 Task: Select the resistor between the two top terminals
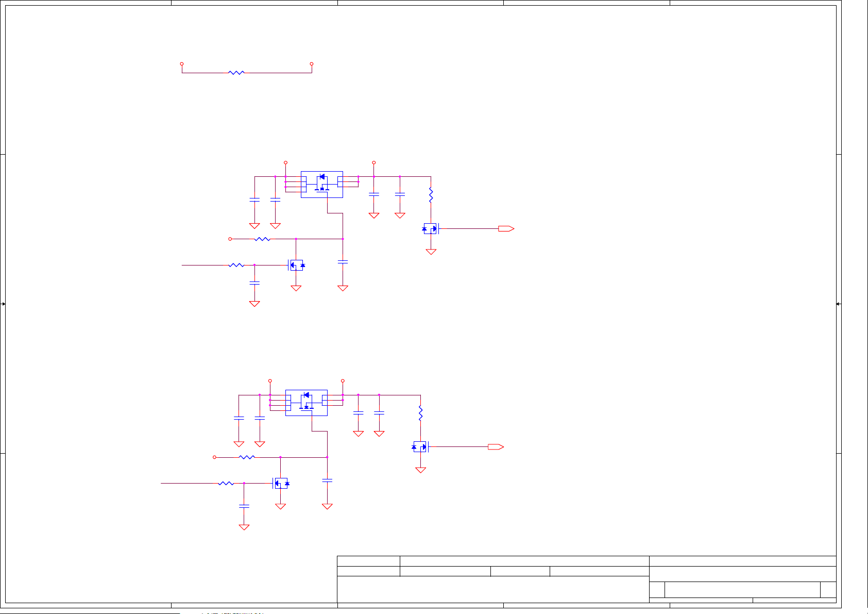pyautogui.click(x=236, y=73)
